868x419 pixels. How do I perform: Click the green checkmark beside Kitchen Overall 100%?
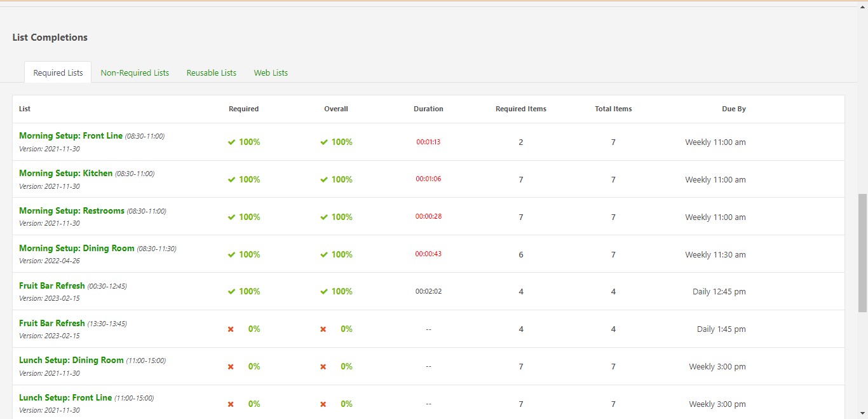(324, 179)
